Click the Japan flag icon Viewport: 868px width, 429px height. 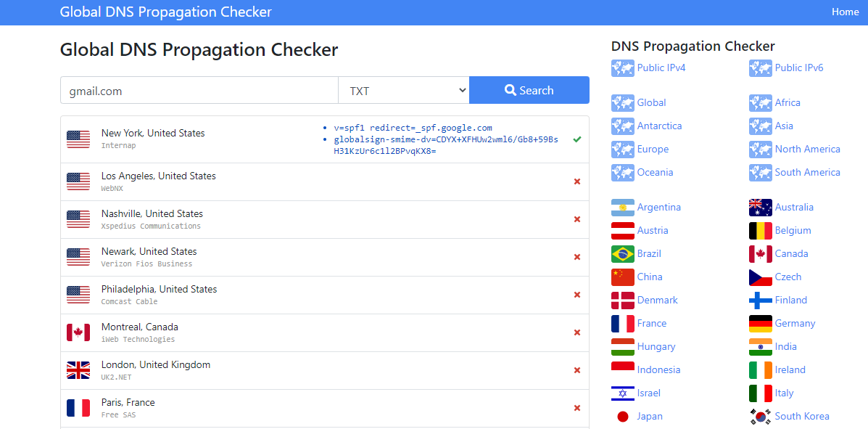622,416
